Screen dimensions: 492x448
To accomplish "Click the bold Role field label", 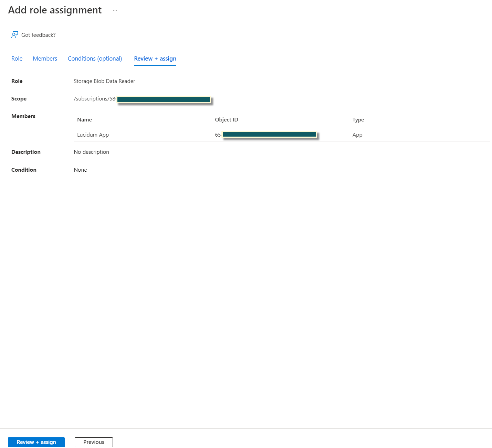I will tap(17, 81).
